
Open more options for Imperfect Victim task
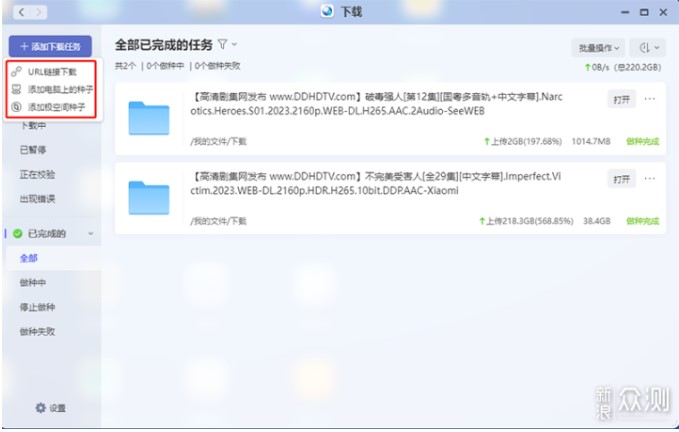pyautogui.click(x=650, y=178)
